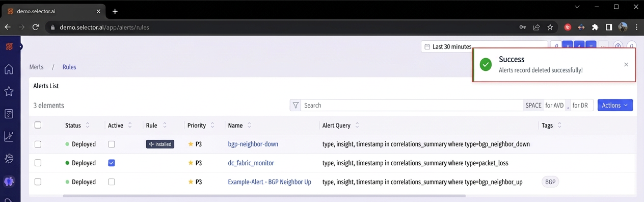Open Example-Alert - BGP Neighbor Up rule

pos(270,182)
